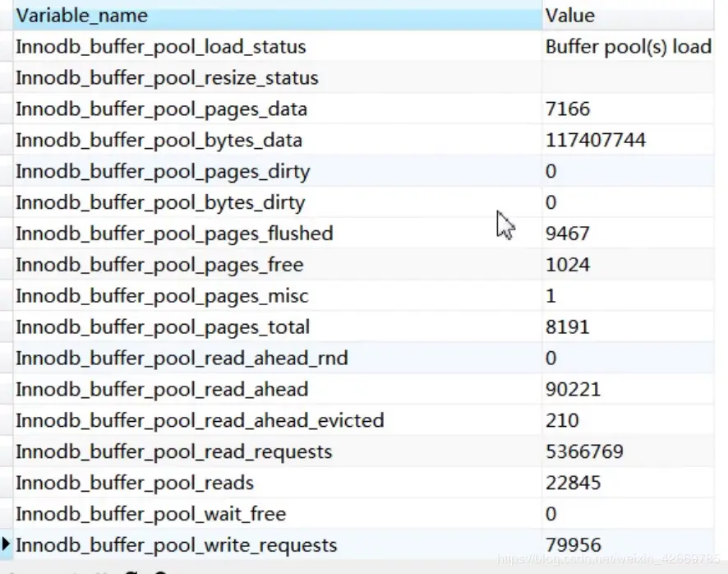
Task: Select the value 8191
Action: point(629,326)
